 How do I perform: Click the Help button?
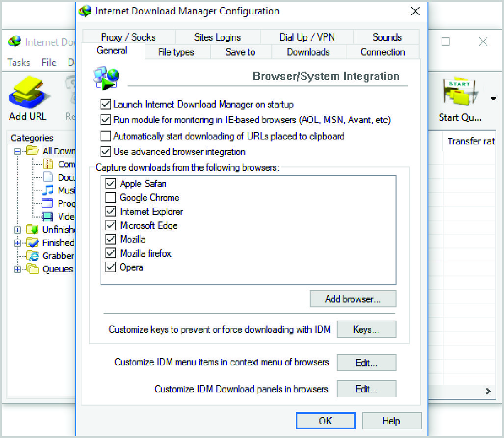point(392,421)
